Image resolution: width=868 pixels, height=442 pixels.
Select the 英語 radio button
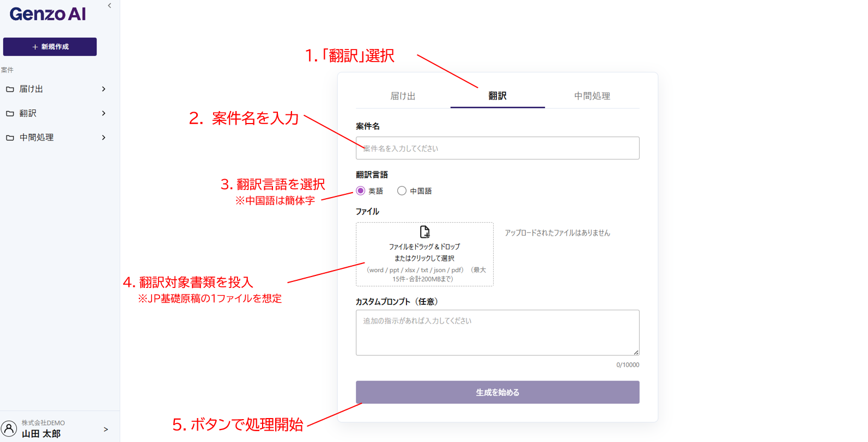tap(361, 191)
